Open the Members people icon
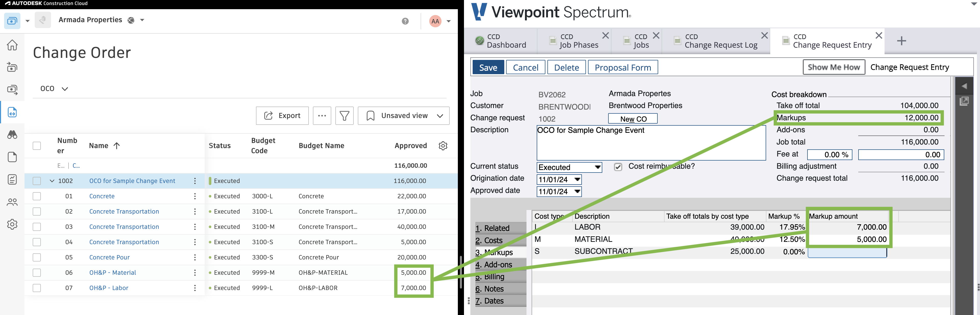Screen dimensions: 980x315 pos(12,202)
